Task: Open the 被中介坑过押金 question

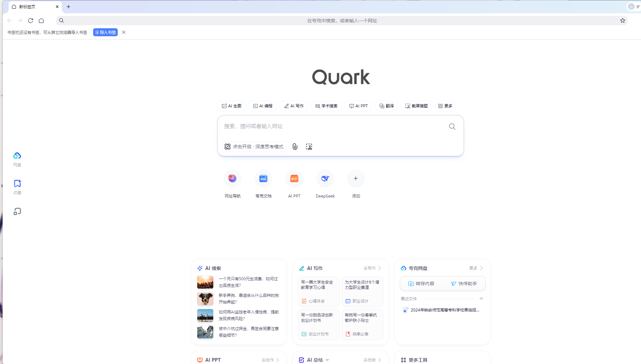Action: (x=248, y=332)
